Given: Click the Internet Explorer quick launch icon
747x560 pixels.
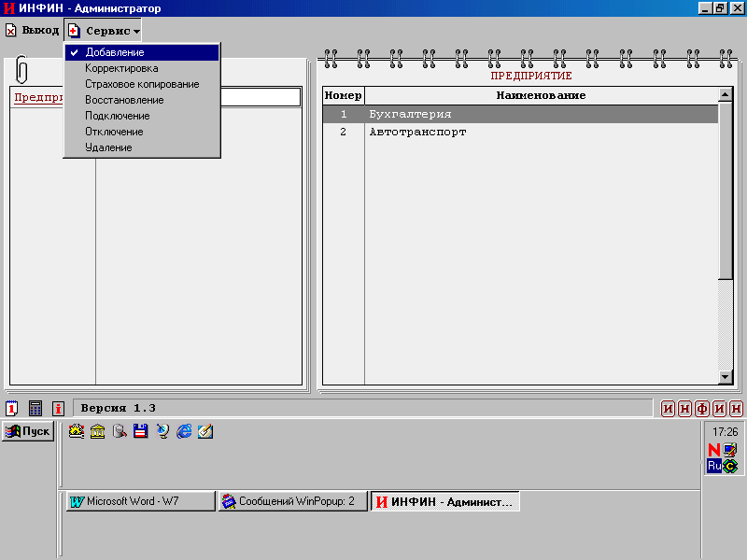Looking at the screenshot, I should tap(184, 431).
